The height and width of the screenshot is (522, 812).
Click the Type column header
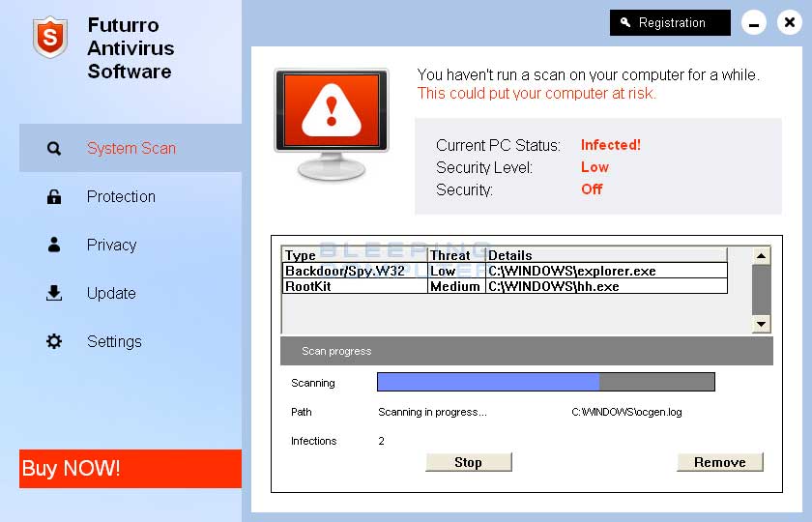pos(355,255)
